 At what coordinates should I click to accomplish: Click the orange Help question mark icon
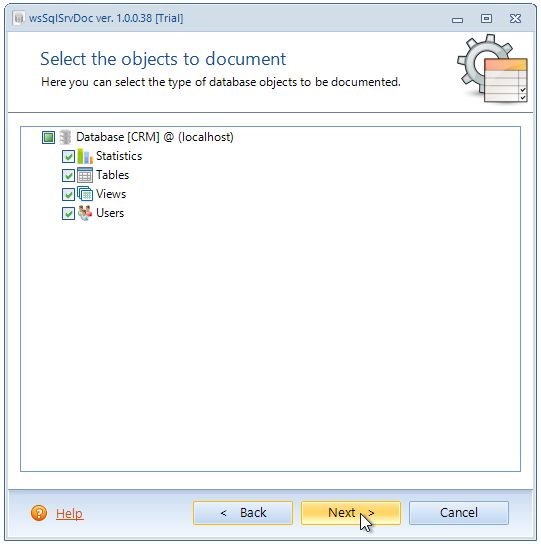click(x=39, y=513)
